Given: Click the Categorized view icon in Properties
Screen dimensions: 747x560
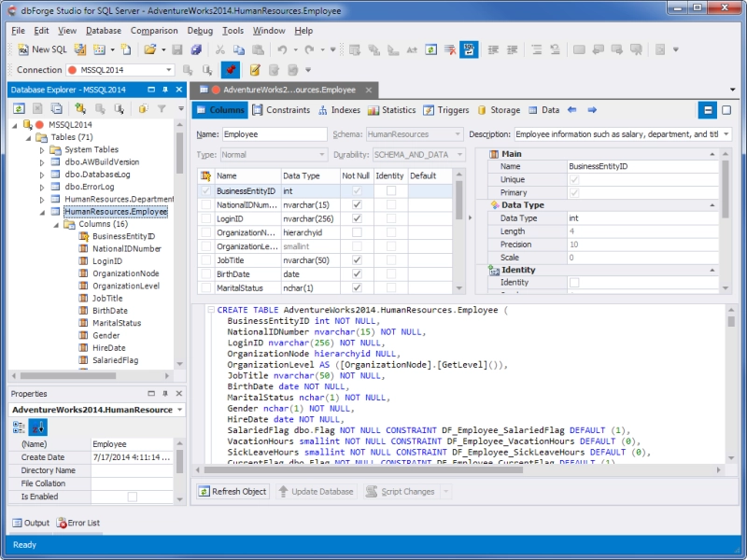Looking at the screenshot, I should [19, 427].
